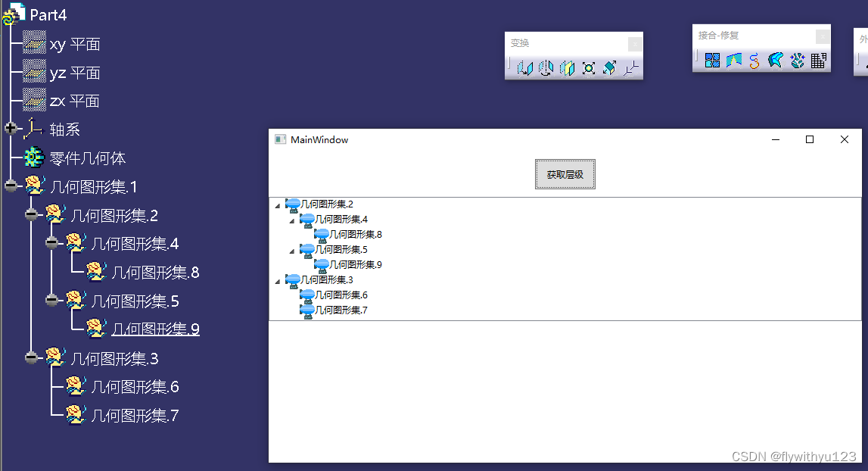Screen dimensions: 868x471
Task: Collapse 几何图形集.5 in the MainWindow tree
Action: click(292, 251)
